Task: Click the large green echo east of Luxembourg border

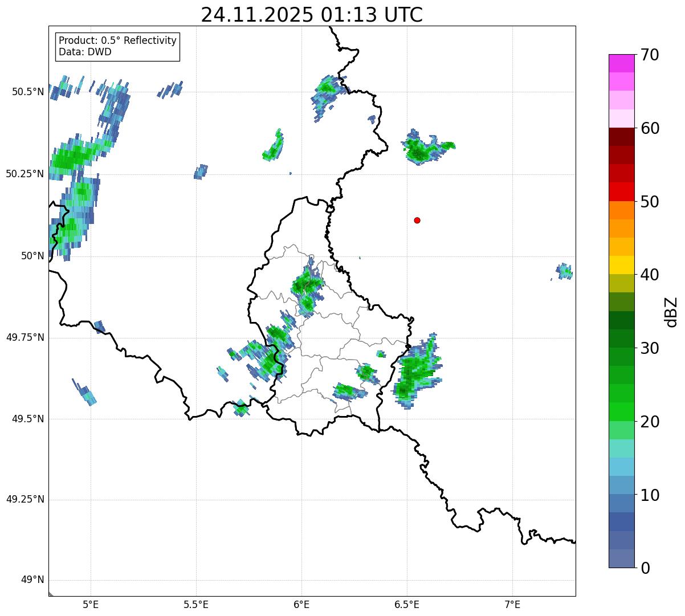Action: point(417,372)
